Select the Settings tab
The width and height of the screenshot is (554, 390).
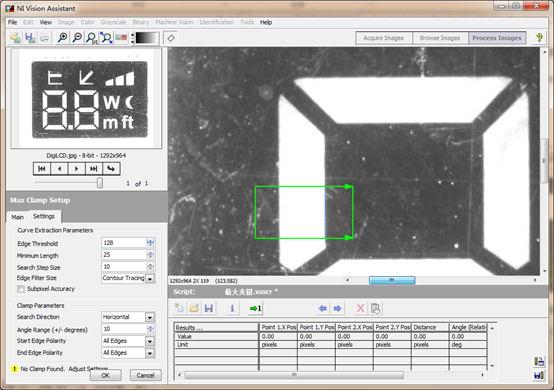click(44, 216)
